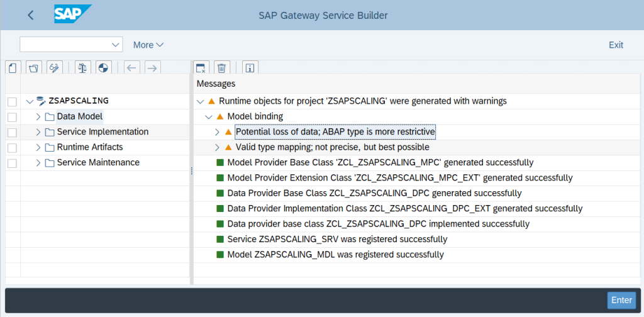Click the warning triangle beside Potential loss of data
The image size is (644, 317).
point(228,132)
